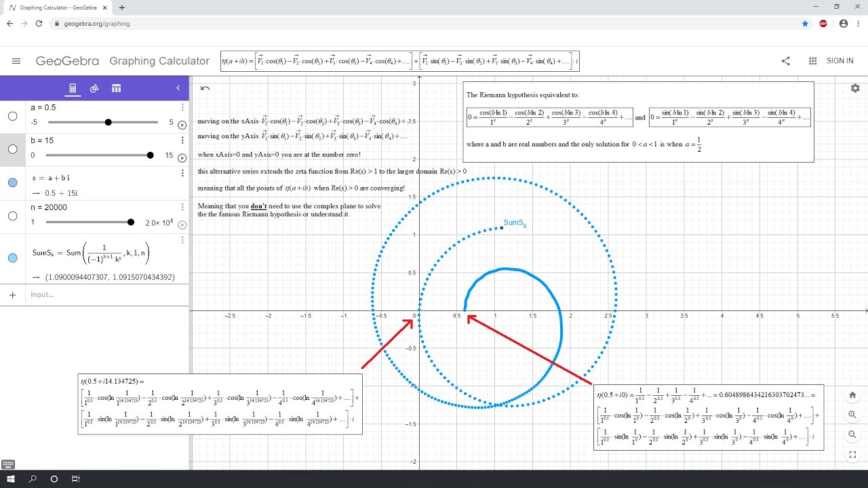Click the Input... field
This screenshot has height=488, width=868.
[x=108, y=294]
